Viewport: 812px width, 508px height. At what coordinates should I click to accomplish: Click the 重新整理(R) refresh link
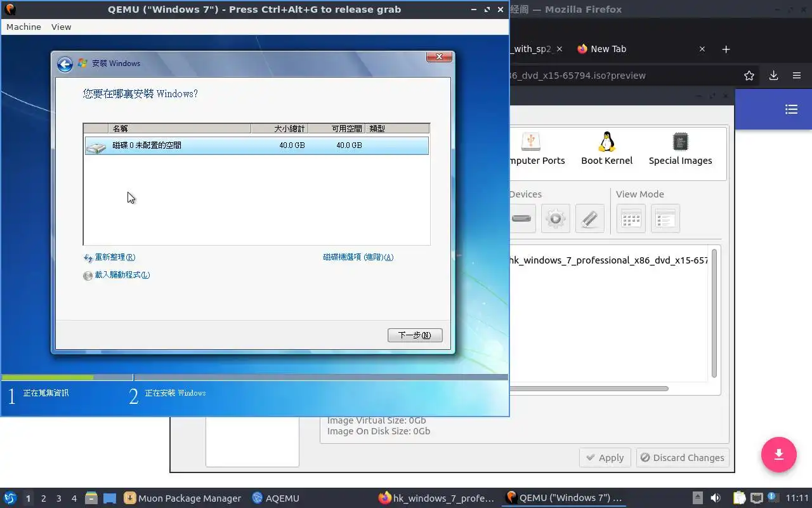tap(110, 258)
